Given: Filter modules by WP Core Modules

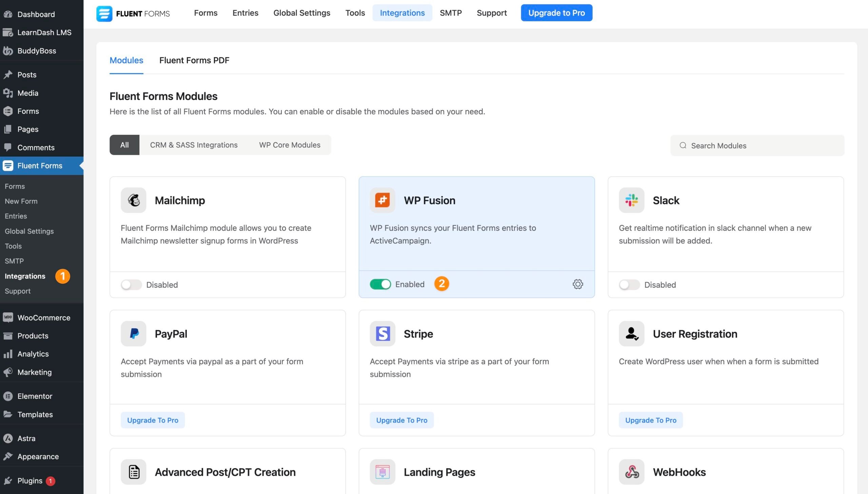Looking at the screenshot, I should click(x=290, y=145).
